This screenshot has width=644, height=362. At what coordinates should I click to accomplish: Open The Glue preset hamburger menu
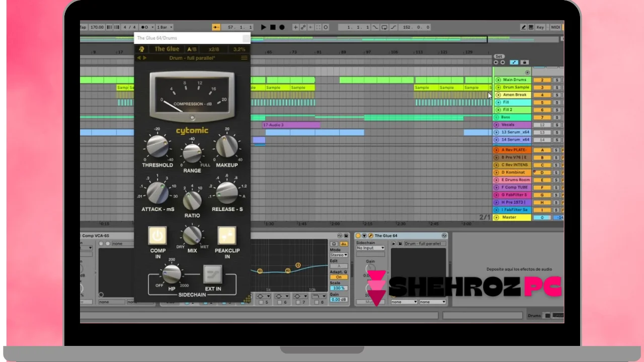pyautogui.click(x=244, y=58)
